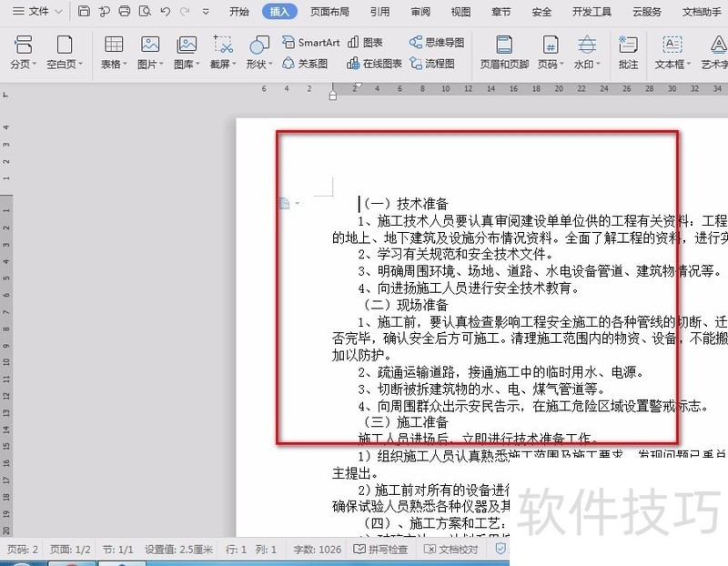728x566 pixels.
Task: Open the 水印 watermark options
Action: [x=587, y=53]
